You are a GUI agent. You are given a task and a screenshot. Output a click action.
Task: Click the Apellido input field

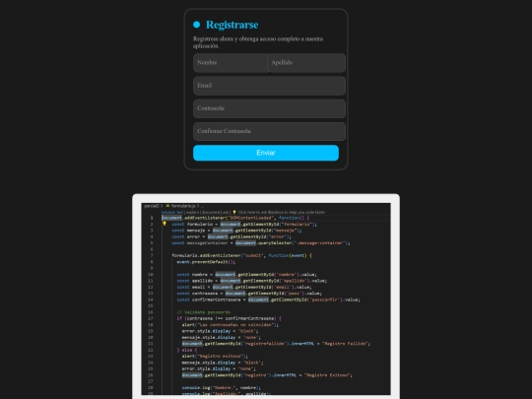(x=306, y=63)
